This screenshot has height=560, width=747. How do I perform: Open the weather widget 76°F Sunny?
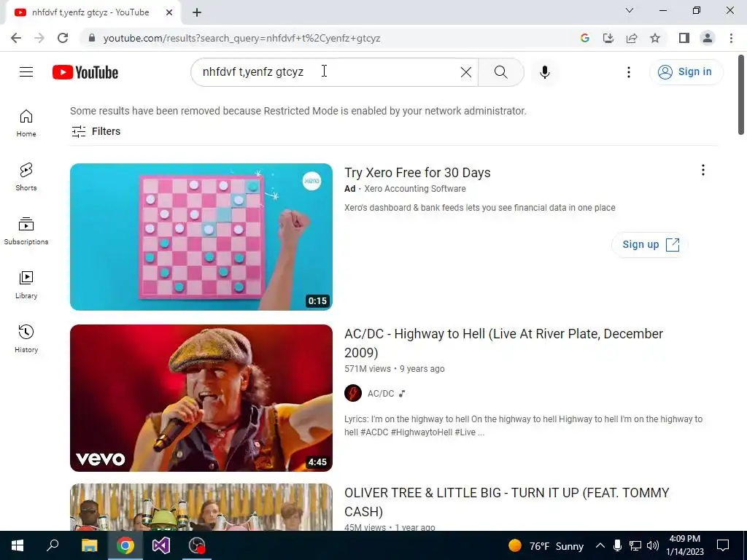(546, 545)
